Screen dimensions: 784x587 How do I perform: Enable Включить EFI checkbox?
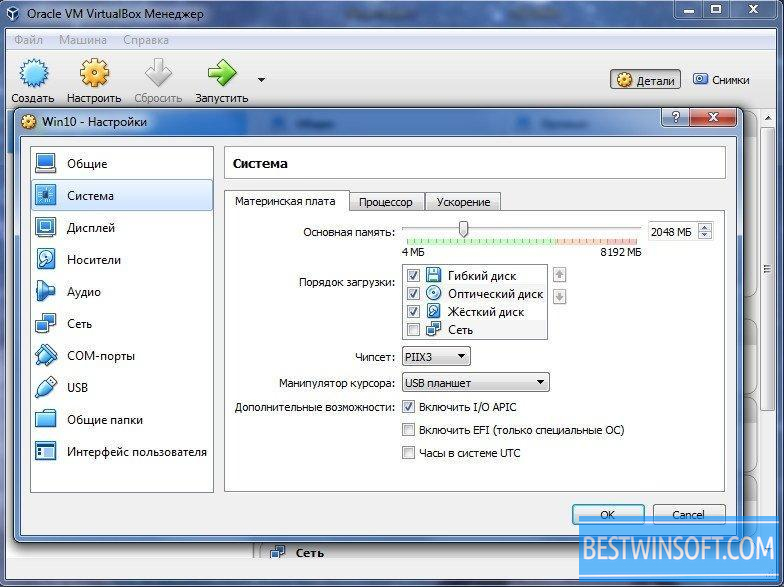(408, 430)
